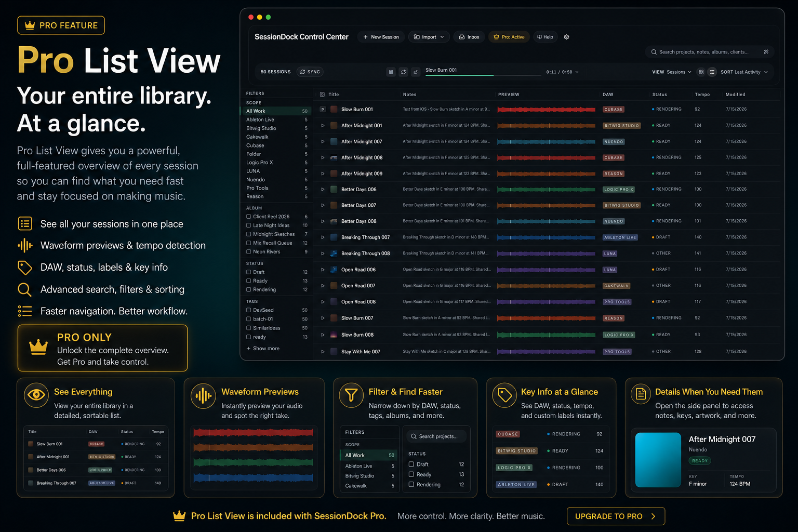Viewport: 798px width, 532px height.
Task: Click the artwork thumbnail of Open Road 006
Action: pyautogui.click(x=334, y=270)
